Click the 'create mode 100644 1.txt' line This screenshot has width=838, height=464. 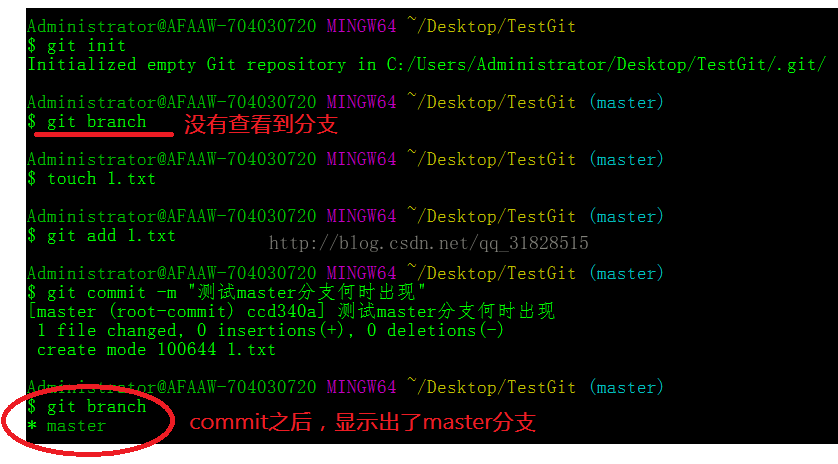pyautogui.click(x=156, y=350)
